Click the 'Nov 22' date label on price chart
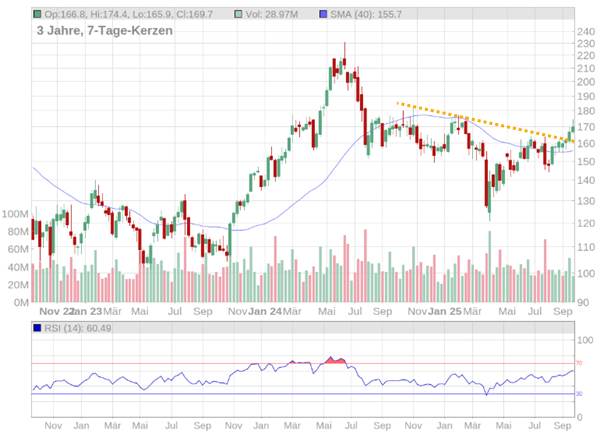The image size is (600, 434). [x=57, y=312]
